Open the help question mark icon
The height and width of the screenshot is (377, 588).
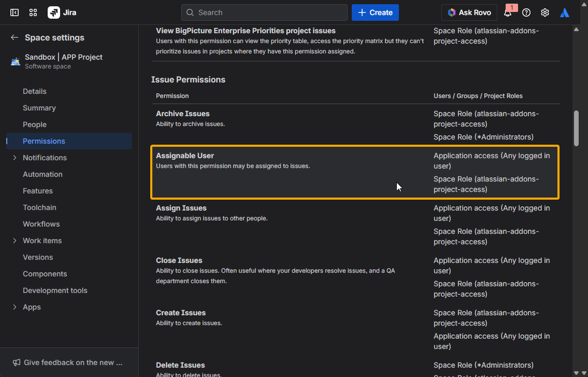[526, 12]
